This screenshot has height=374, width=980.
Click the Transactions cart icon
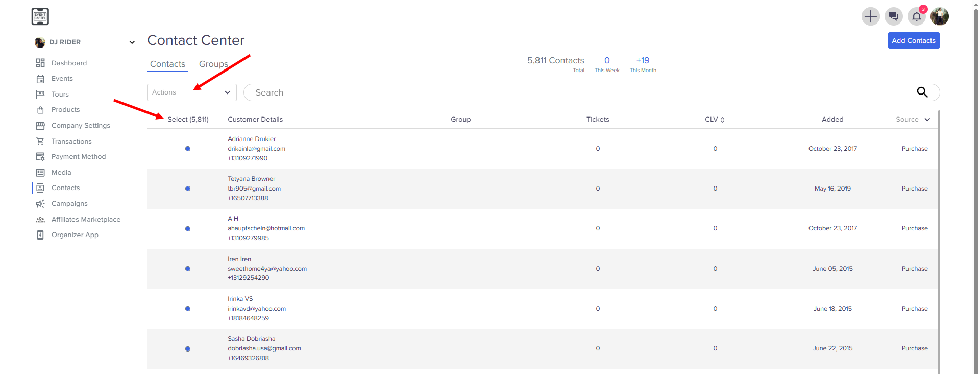(40, 142)
